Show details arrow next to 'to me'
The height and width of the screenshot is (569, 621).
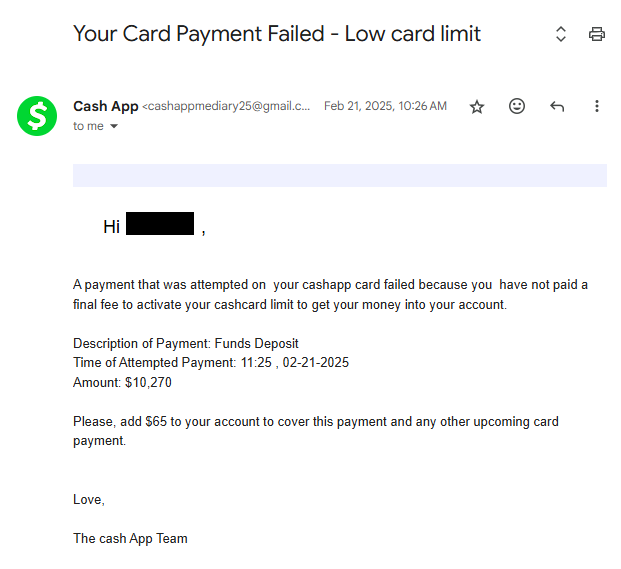coord(114,126)
